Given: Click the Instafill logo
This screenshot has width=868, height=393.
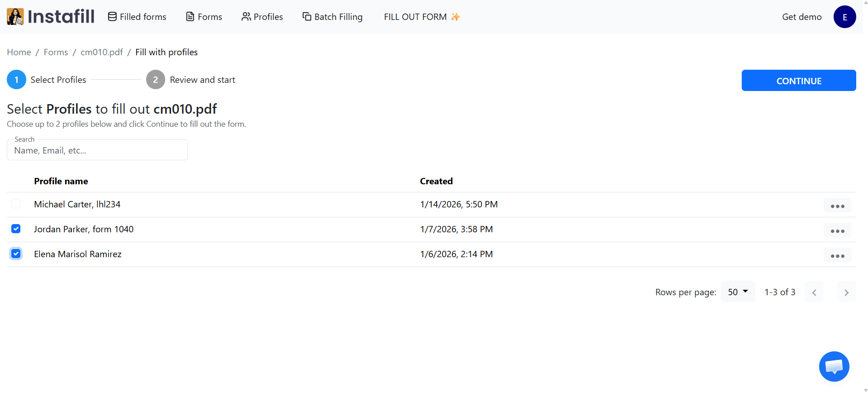Looking at the screenshot, I should 50,17.
